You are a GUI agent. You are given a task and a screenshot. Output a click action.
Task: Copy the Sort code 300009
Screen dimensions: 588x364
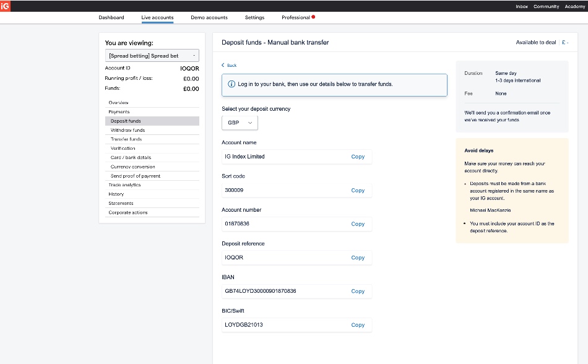[x=358, y=191]
